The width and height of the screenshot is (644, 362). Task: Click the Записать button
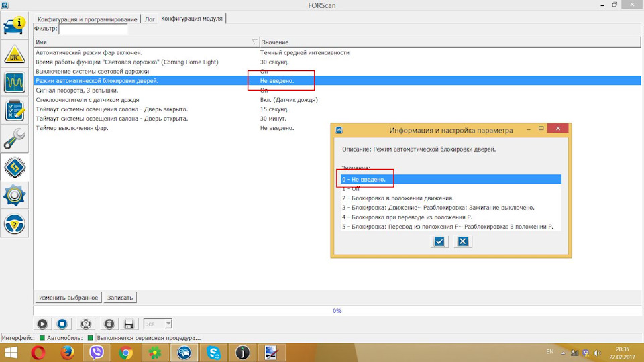[120, 298]
